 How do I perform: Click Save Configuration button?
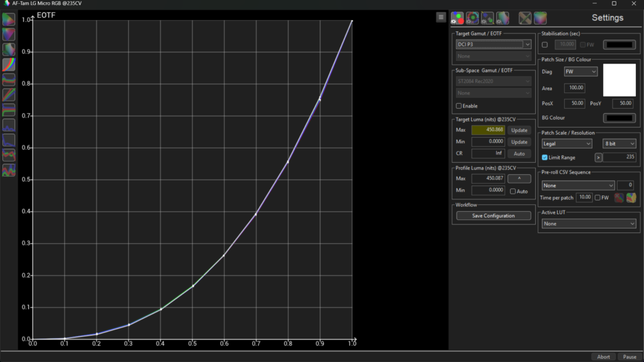493,216
